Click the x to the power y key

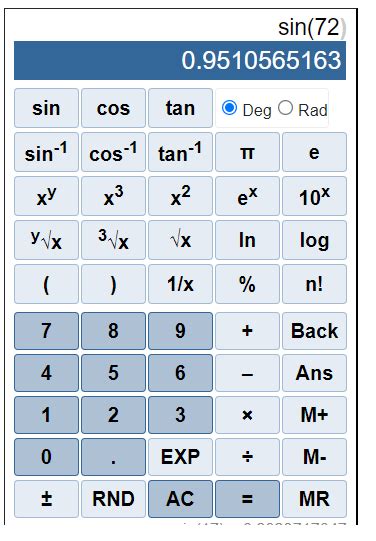click(46, 196)
